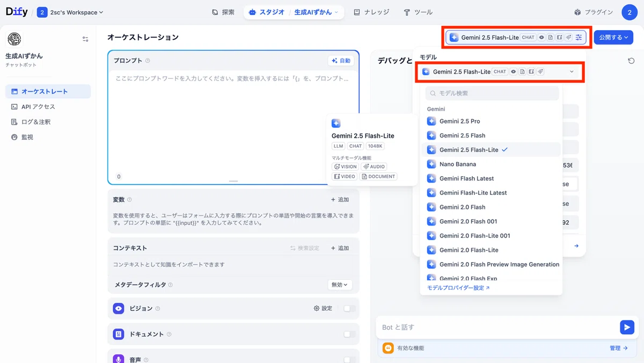Click the Gemini icon next to Nano Banana
The width and height of the screenshot is (644, 363).
(x=431, y=164)
